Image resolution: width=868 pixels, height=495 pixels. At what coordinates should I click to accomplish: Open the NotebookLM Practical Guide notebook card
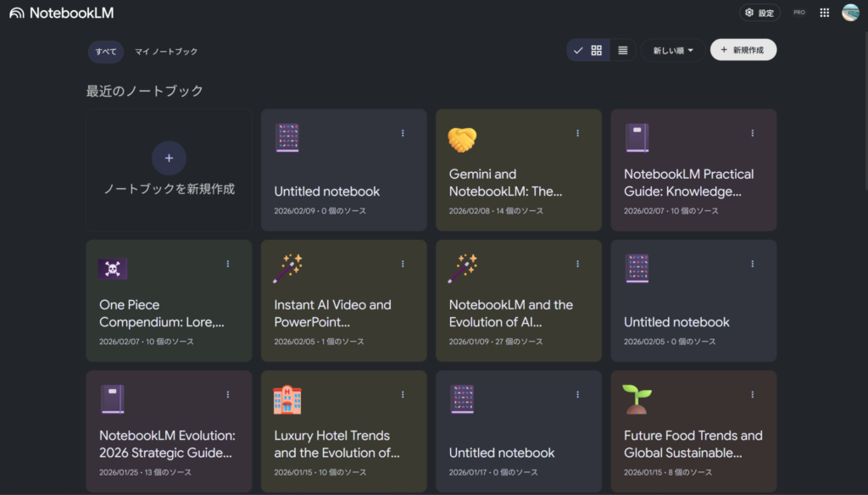(693, 182)
